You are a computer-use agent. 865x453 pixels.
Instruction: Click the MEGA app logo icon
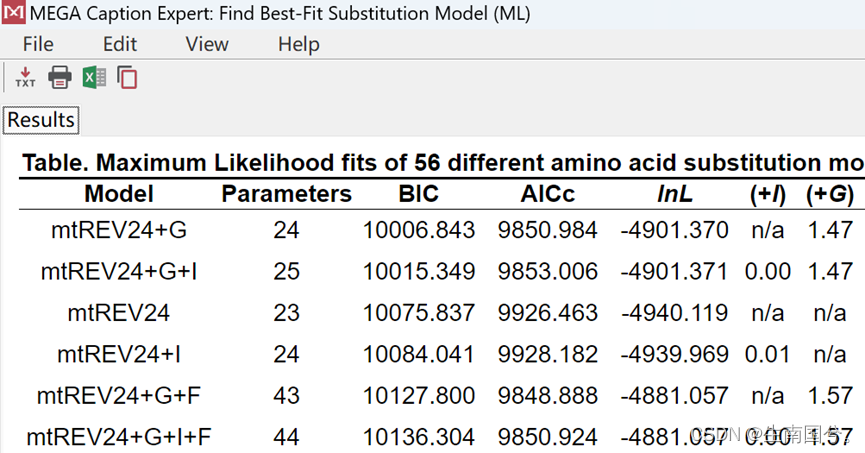coord(13,12)
